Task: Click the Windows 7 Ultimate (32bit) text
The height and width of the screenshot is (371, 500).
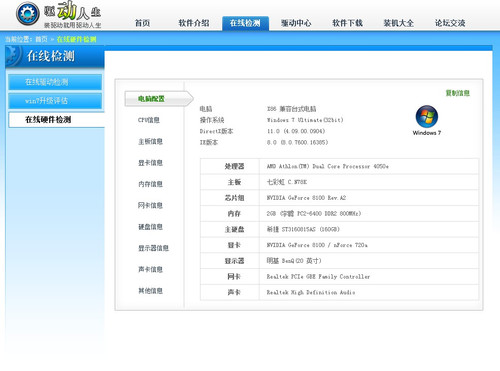Action: [x=305, y=120]
